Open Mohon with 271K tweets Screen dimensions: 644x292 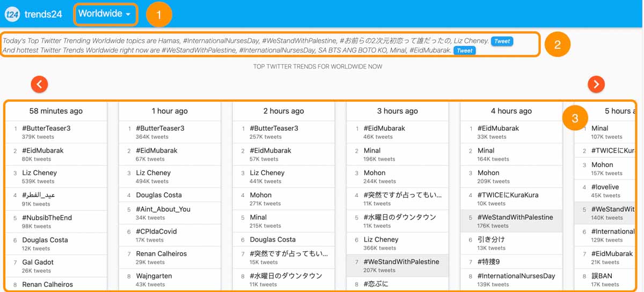coord(261,196)
